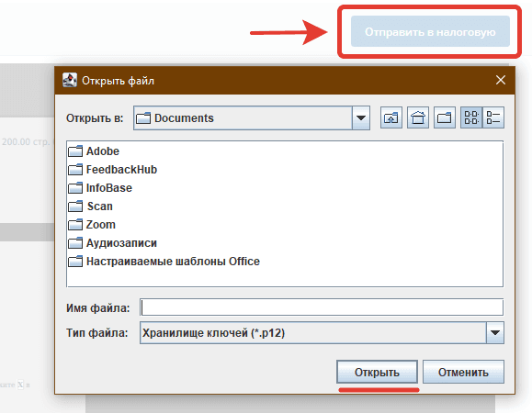Select Настраиваемые шаблоны Office folder

164,262
